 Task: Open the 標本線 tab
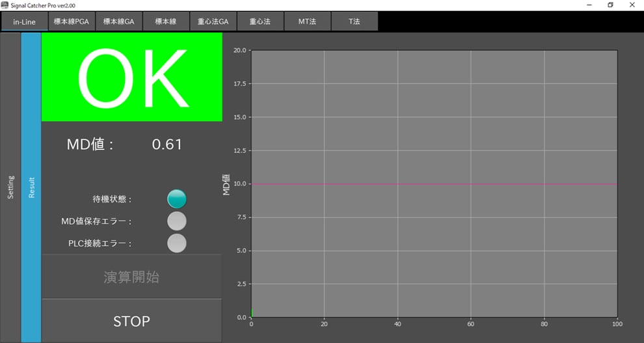pyautogui.click(x=166, y=21)
